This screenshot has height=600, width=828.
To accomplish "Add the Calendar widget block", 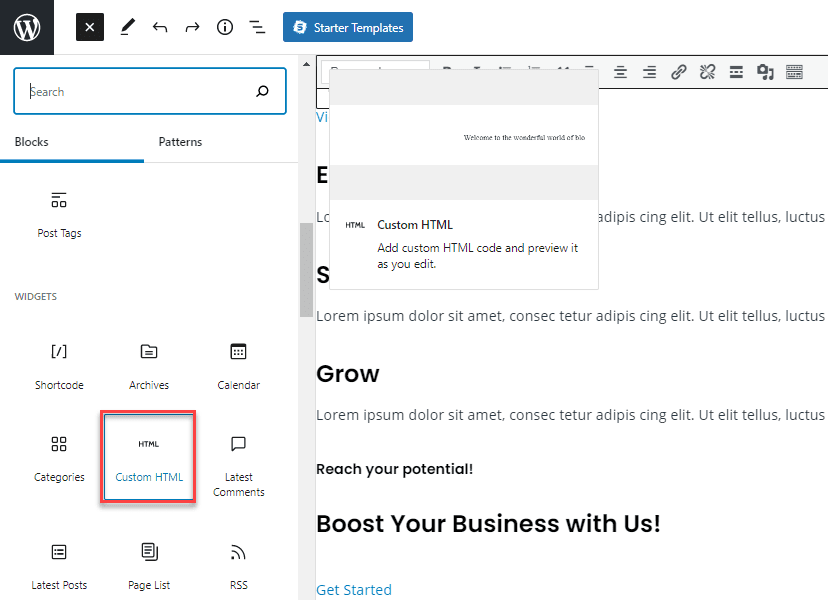I will click(238, 365).
